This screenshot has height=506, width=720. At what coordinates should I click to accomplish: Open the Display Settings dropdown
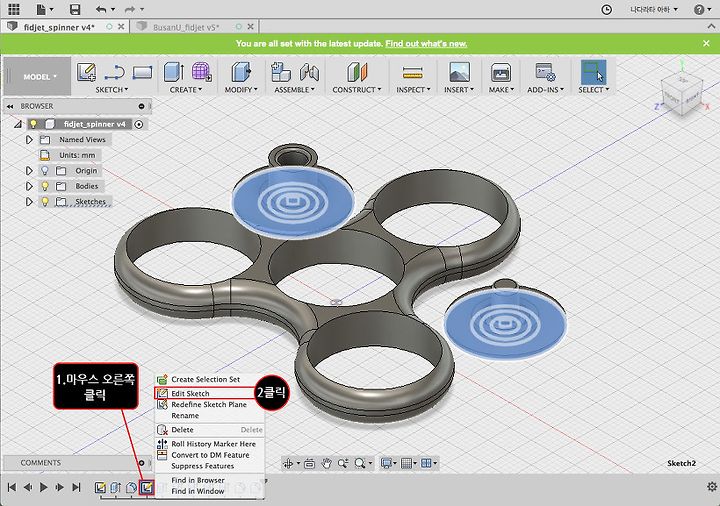pyautogui.click(x=388, y=464)
